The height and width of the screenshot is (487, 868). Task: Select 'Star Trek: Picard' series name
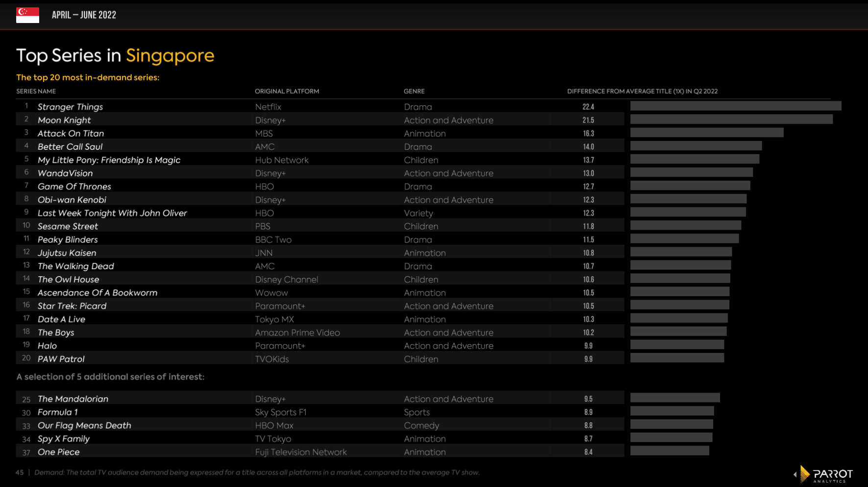[x=72, y=306]
